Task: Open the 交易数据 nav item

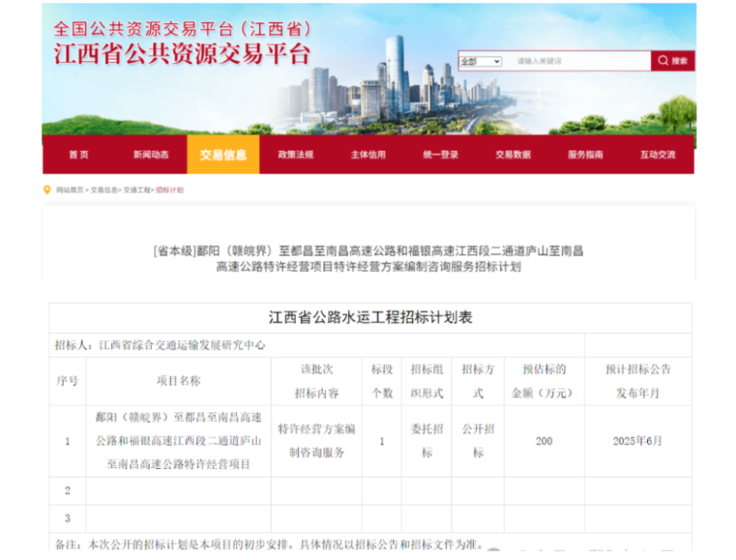Action: 513,154
